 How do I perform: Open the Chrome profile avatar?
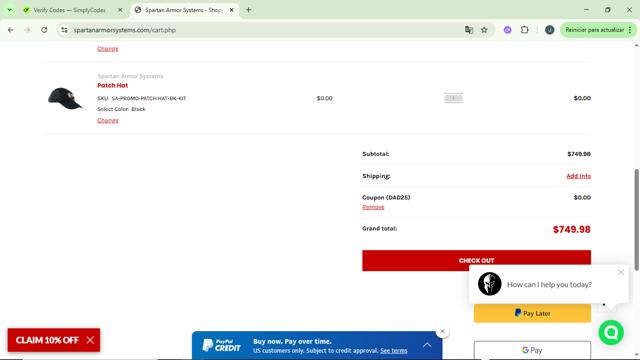pos(549,30)
